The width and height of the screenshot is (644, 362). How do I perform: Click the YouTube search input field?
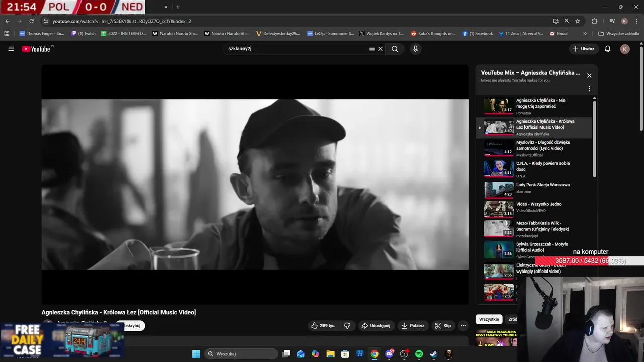tap(297, 49)
